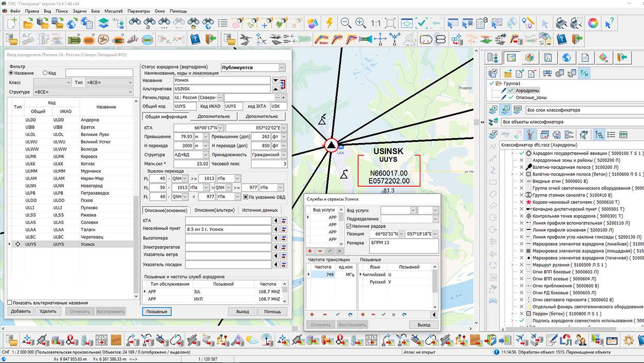The image size is (644, 363).
Task: Toggle visibility check of Аэродромы layer
Action: pyautogui.click(x=511, y=90)
